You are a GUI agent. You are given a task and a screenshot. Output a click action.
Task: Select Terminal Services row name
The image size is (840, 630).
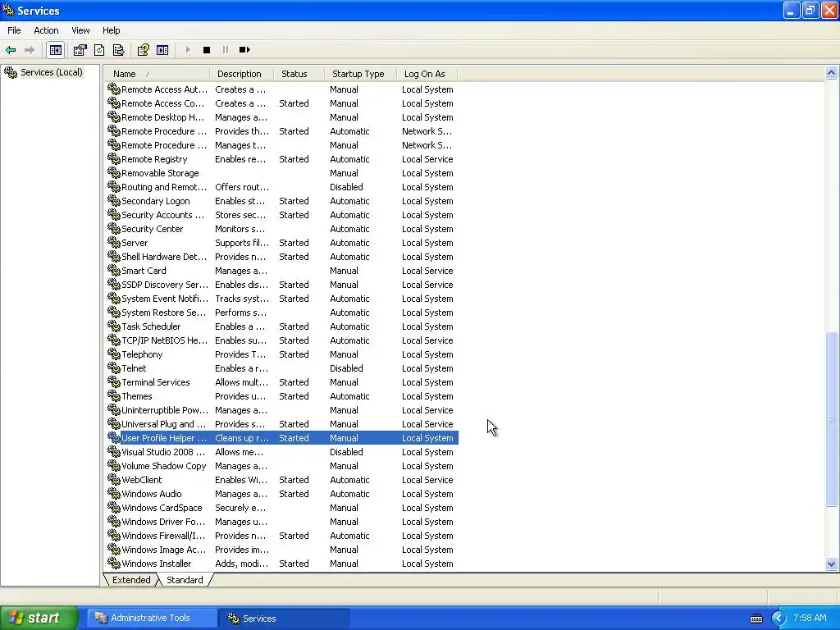click(155, 382)
